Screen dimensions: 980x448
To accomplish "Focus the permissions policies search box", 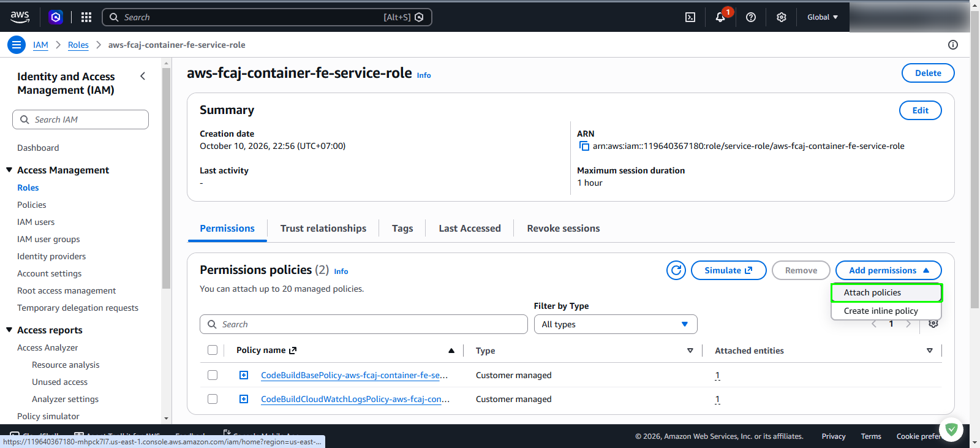I will coord(364,324).
